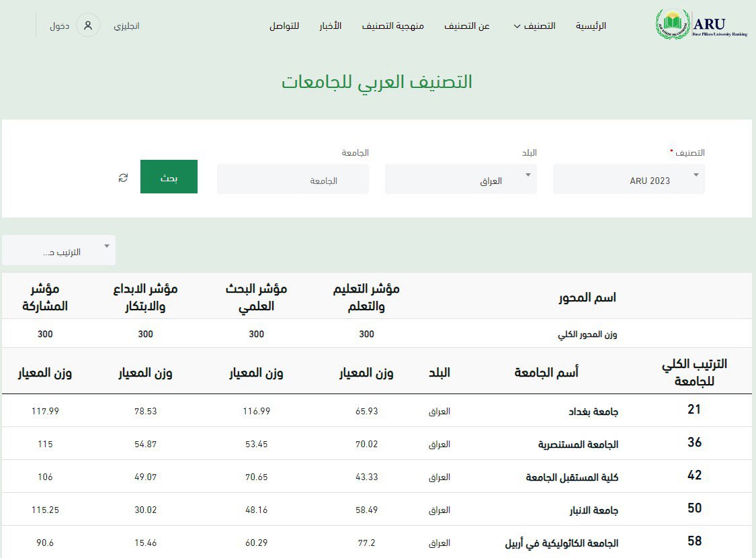
Task: Click value 116.99 in Baghdad row
Action: 257,411
